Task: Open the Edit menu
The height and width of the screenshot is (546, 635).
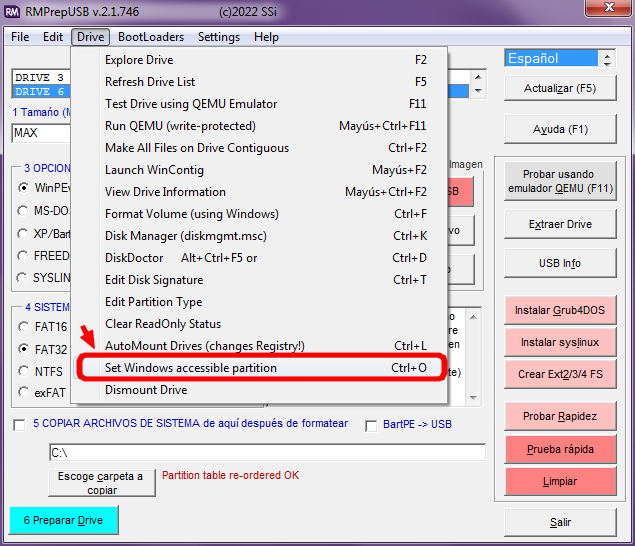Action: point(53,37)
